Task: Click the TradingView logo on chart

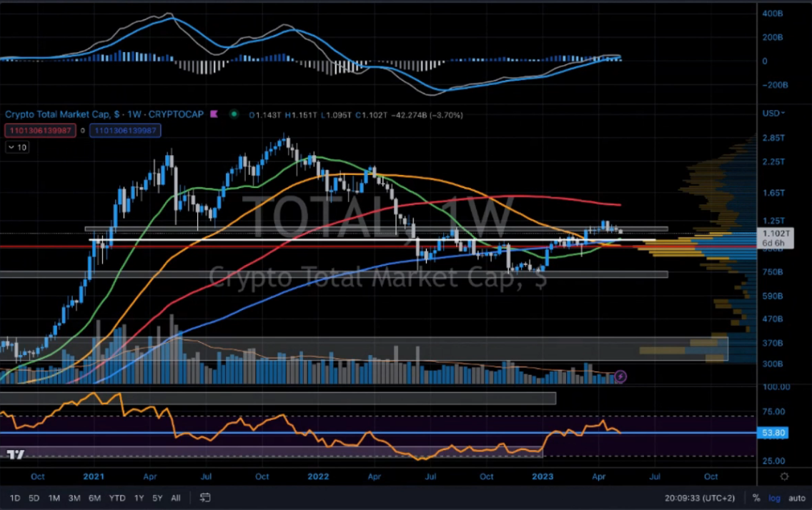Action: click(14, 454)
